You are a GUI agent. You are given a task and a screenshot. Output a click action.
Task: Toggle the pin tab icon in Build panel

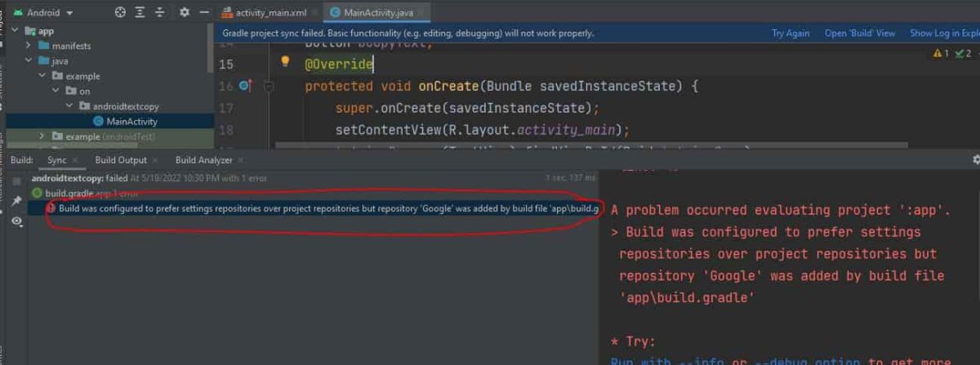point(16,201)
